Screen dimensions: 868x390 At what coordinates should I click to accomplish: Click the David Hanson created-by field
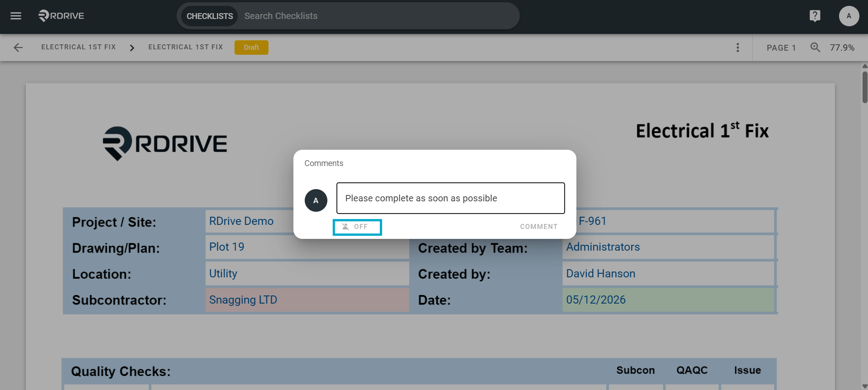pos(668,274)
